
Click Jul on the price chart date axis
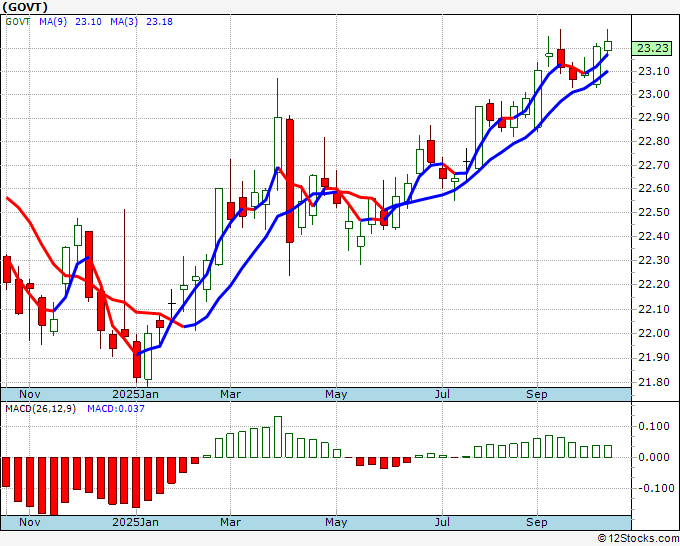click(x=442, y=394)
